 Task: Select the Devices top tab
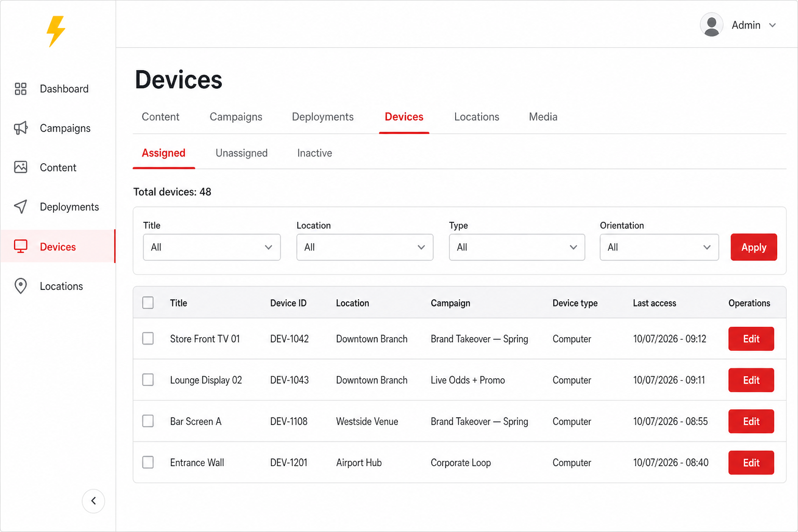404,117
